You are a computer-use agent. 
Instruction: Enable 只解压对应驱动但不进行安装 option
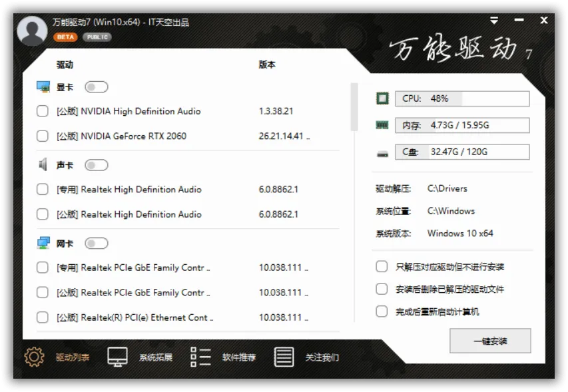coord(382,267)
